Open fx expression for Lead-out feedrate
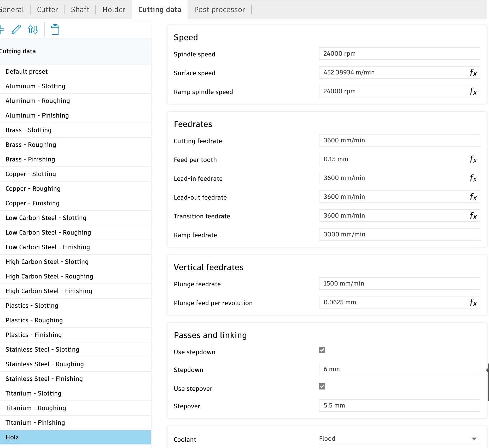Image resolution: width=489 pixels, height=448 pixels. click(x=473, y=197)
